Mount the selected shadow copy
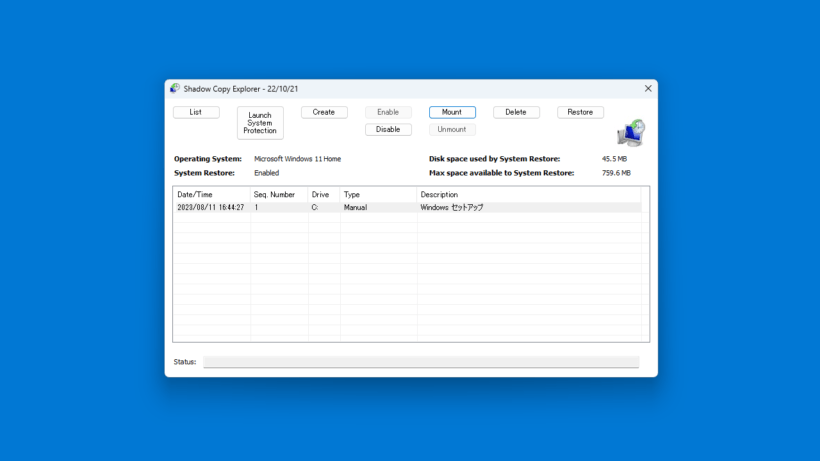 pos(452,112)
